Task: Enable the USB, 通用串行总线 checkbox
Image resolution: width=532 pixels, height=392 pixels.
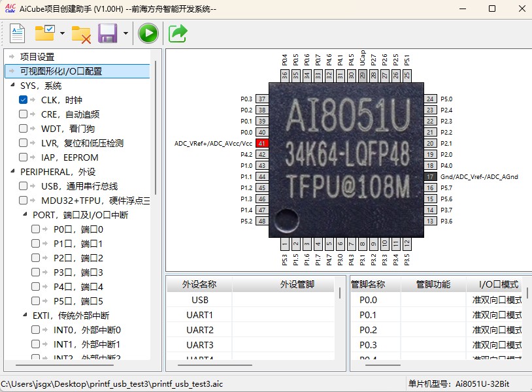Action: coord(23,186)
